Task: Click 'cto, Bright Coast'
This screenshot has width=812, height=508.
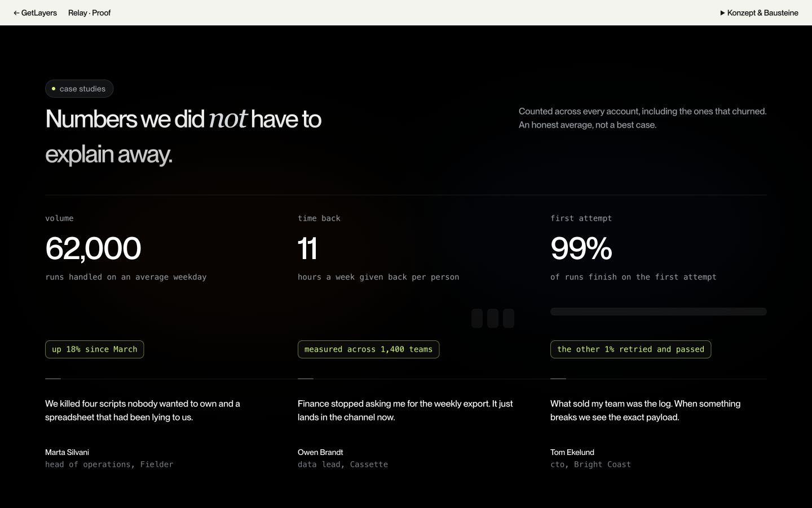Action: click(590, 465)
